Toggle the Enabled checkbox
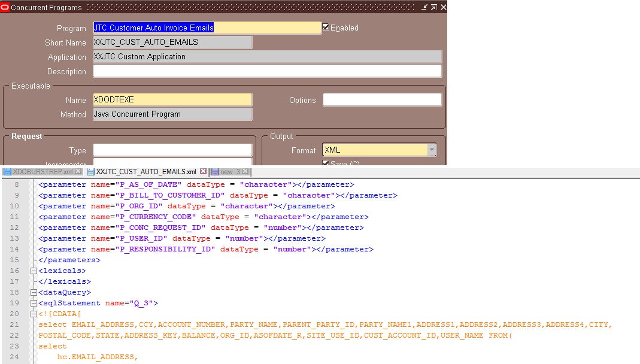 click(326, 26)
